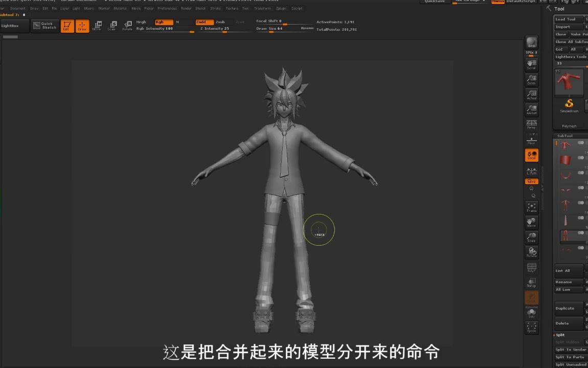Toggle the Mrgb mode
Image resolution: width=588 pixels, height=368 pixels.
coord(141,22)
